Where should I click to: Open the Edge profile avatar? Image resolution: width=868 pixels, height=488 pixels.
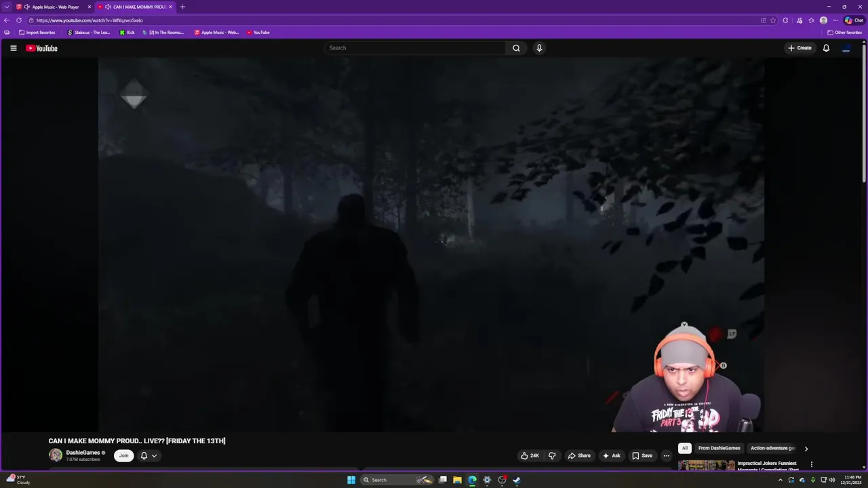pyautogui.click(x=823, y=20)
